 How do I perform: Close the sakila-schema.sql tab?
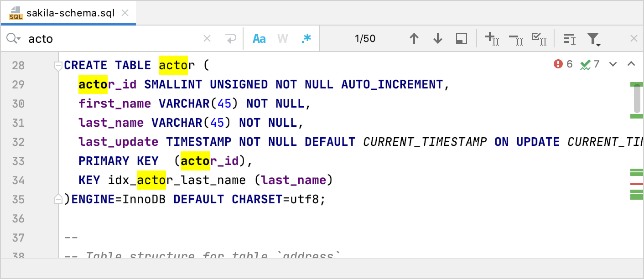(x=125, y=13)
